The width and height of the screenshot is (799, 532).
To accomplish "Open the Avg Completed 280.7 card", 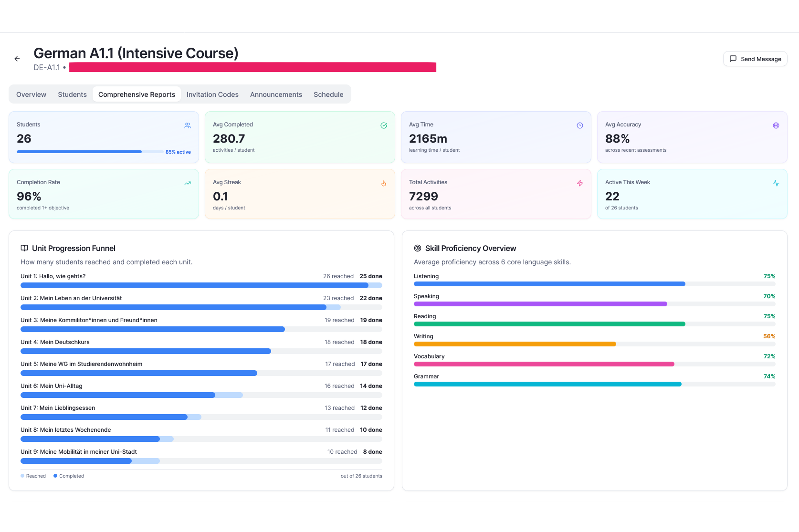I will (x=300, y=137).
